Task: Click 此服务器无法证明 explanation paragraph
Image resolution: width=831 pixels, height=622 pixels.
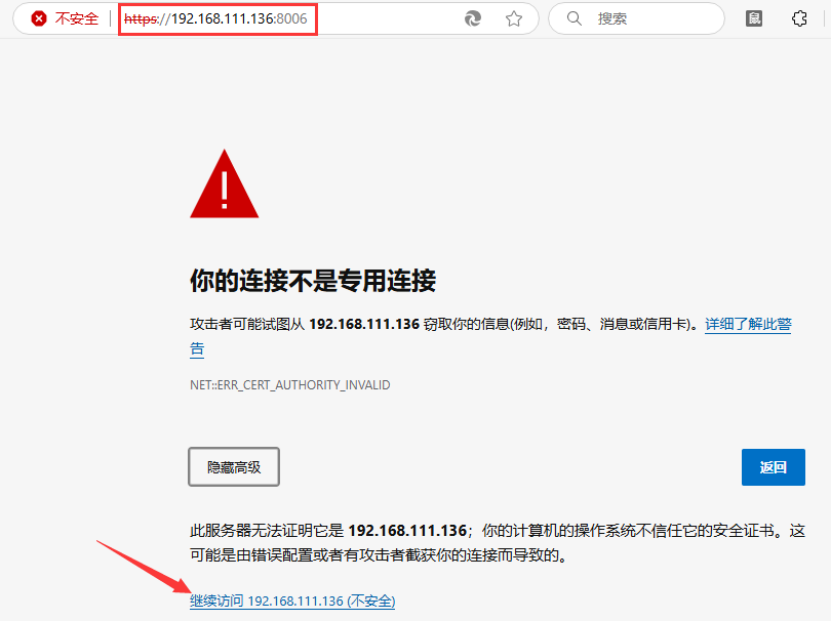Action: [497, 543]
